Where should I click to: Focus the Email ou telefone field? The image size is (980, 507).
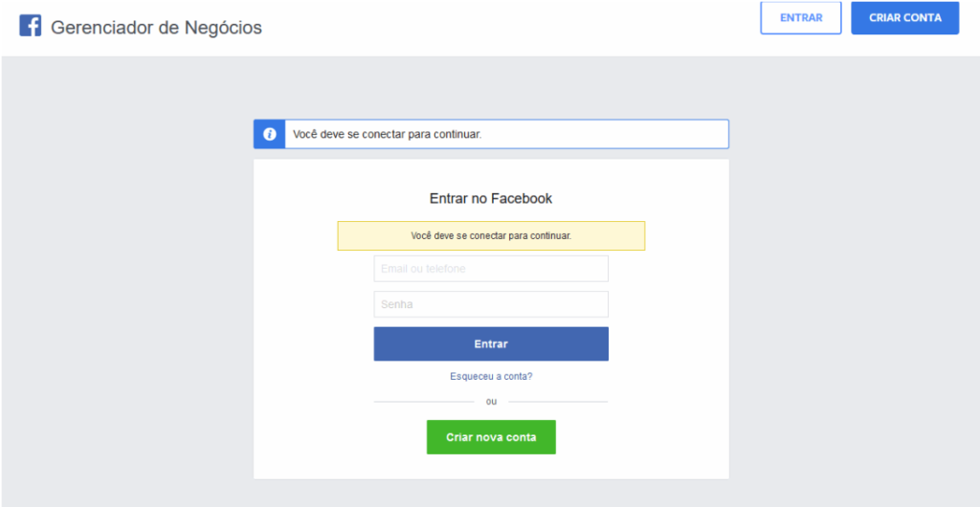click(x=491, y=269)
